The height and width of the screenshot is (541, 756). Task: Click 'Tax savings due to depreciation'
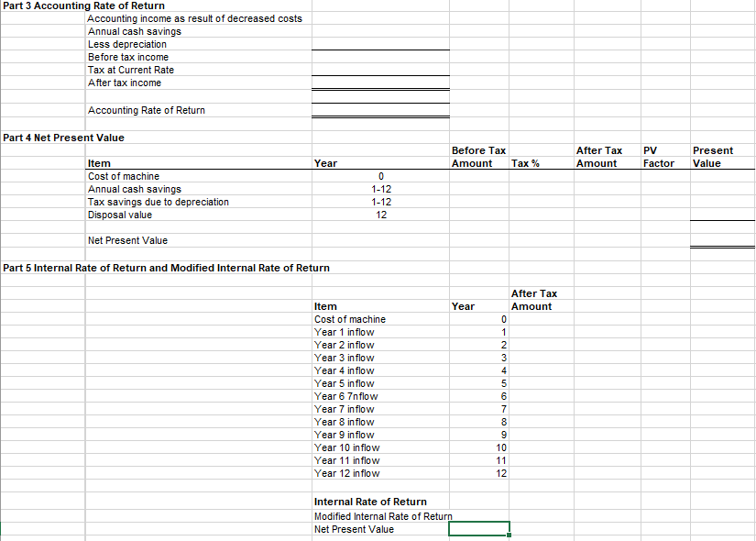tap(159, 202)
